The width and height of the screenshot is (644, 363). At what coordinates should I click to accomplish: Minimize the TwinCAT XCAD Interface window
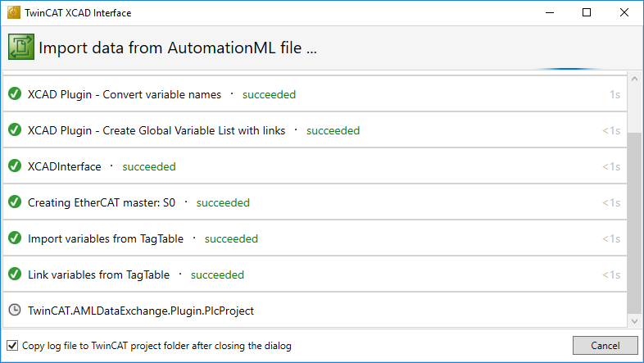pos(550,13)
